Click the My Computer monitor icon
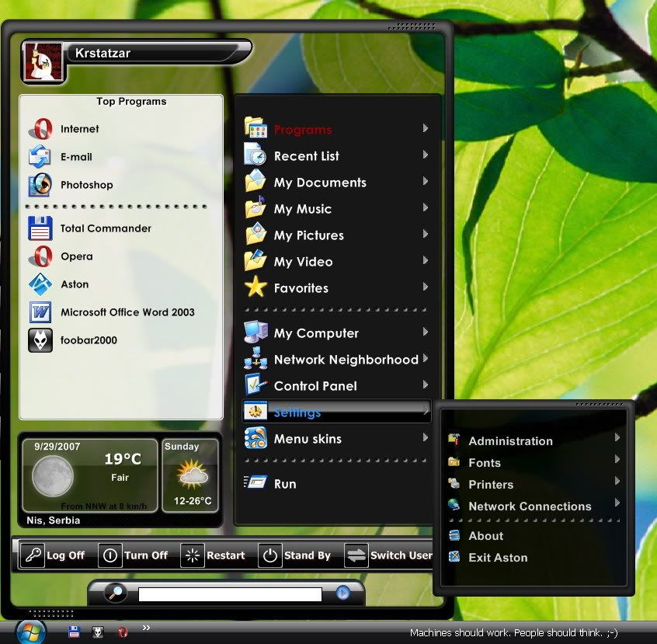This screenshot has width=657, height=644. pos(255,332)
